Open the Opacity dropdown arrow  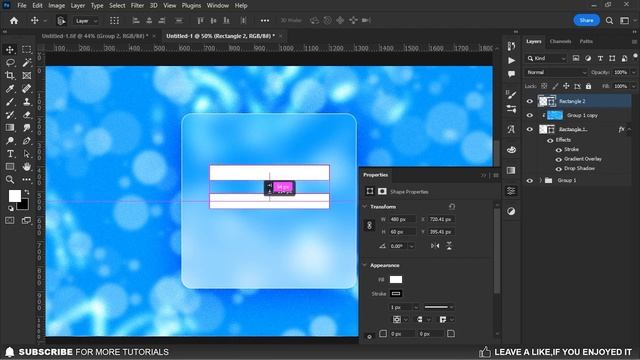pyautogui.click(x=633, y=72)
